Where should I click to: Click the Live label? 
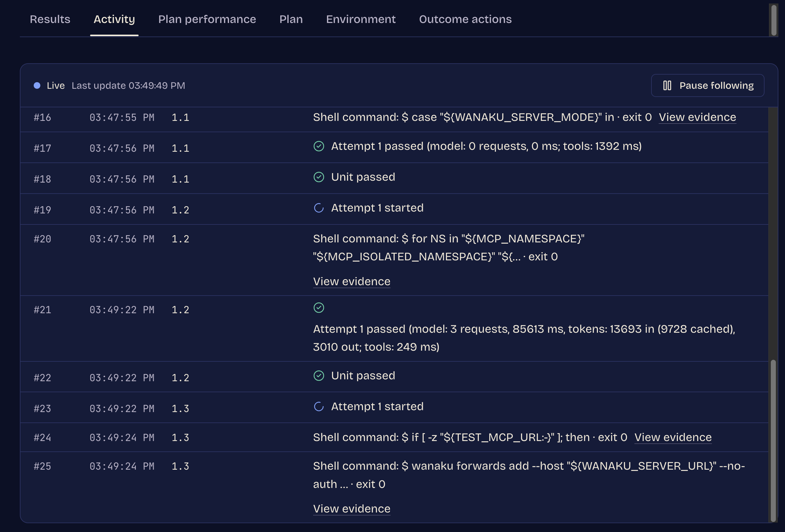(56, 85)
